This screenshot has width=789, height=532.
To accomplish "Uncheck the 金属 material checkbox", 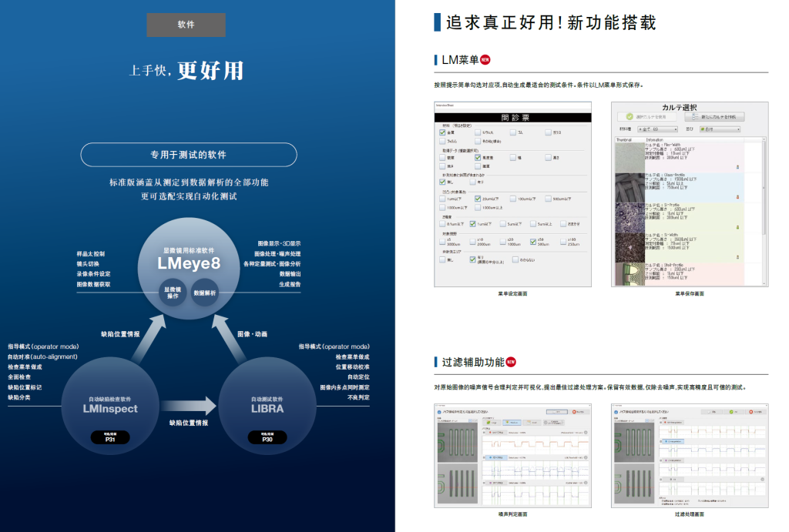I will point(442,132).
